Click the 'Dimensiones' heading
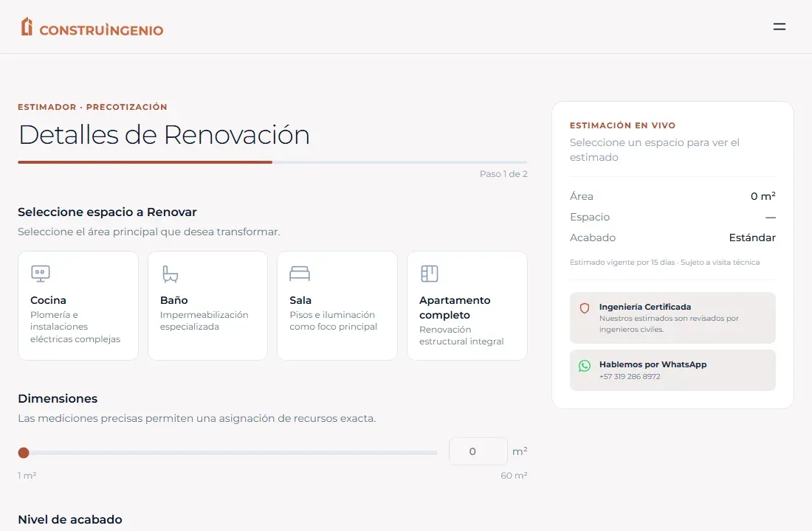812x531 pixels. (x=58, y=398)
